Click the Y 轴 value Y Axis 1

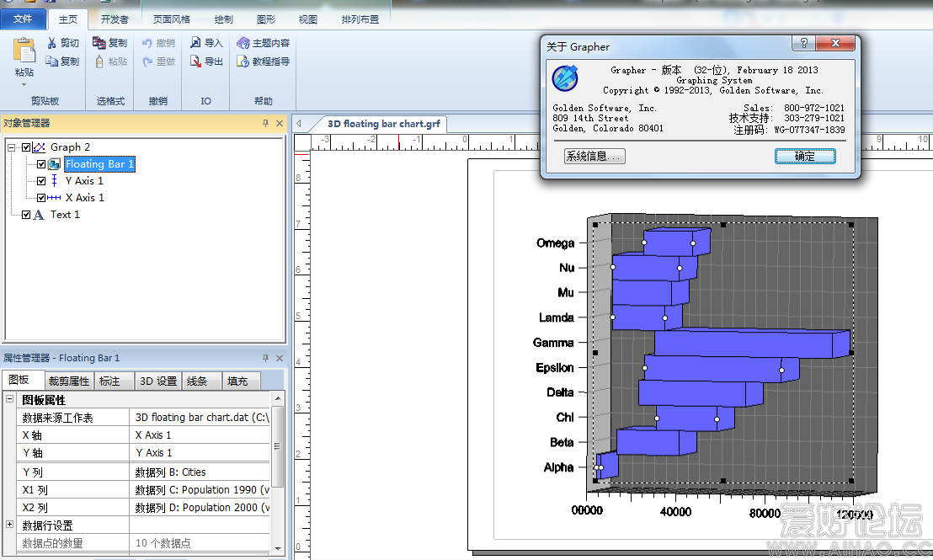point(200,453)
